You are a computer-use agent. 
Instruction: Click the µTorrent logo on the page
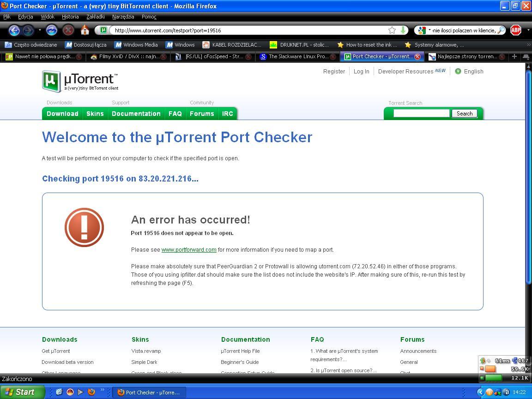(x=80, y=81)
